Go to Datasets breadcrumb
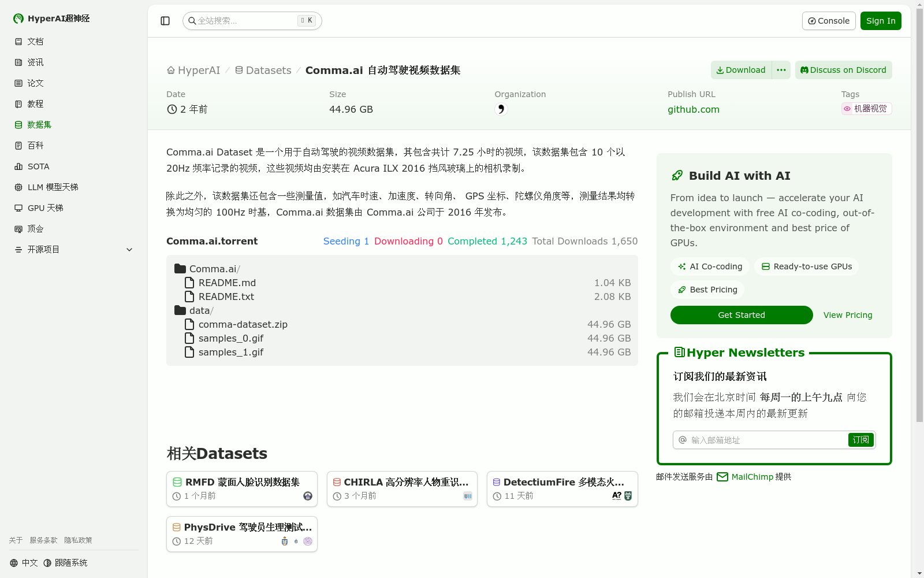Image resolution: width=924 pixels, height=578 pixels. pos(263,70)
